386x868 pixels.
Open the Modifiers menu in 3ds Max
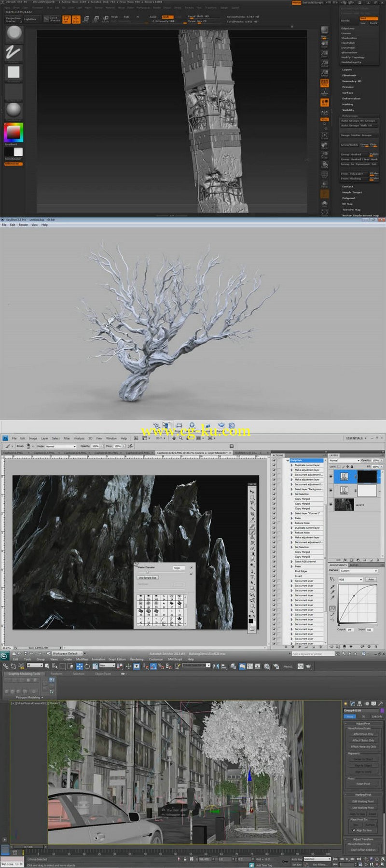82,659
